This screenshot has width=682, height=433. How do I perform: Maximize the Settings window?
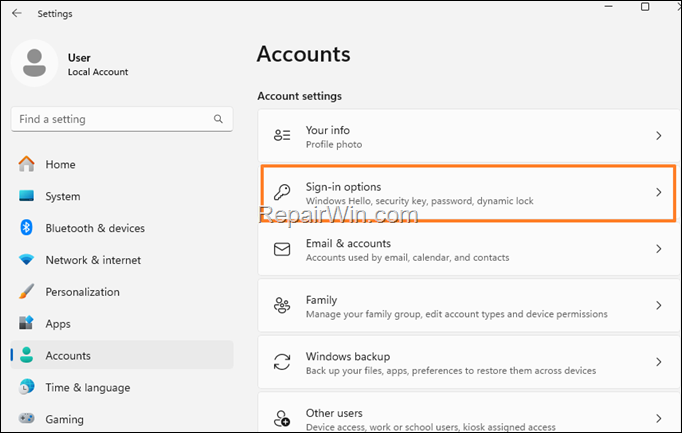645,7
